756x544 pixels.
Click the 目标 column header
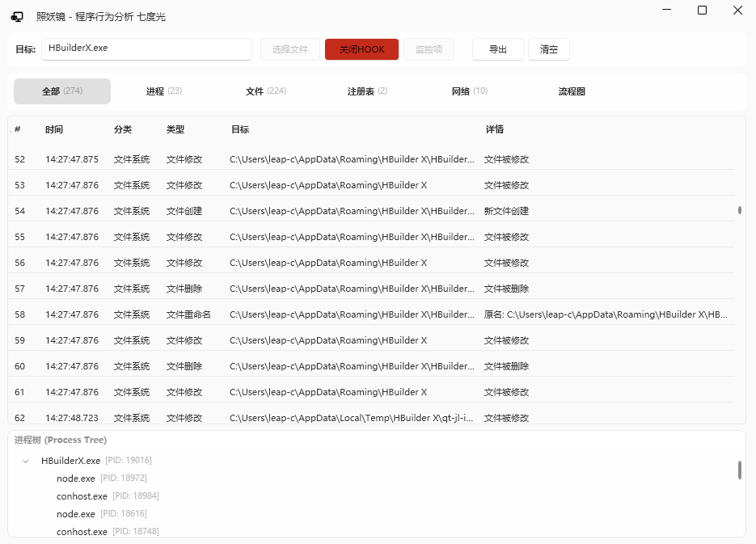[x=240, y=129]
